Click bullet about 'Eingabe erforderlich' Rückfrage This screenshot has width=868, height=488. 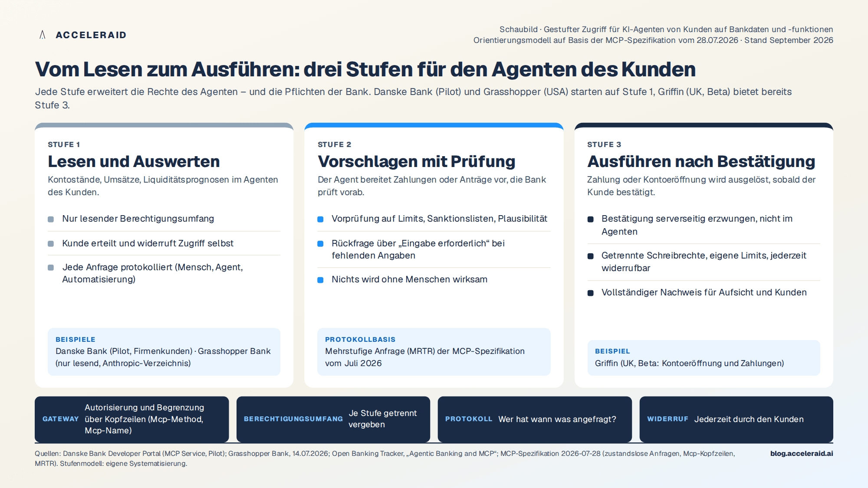[418, 249]
